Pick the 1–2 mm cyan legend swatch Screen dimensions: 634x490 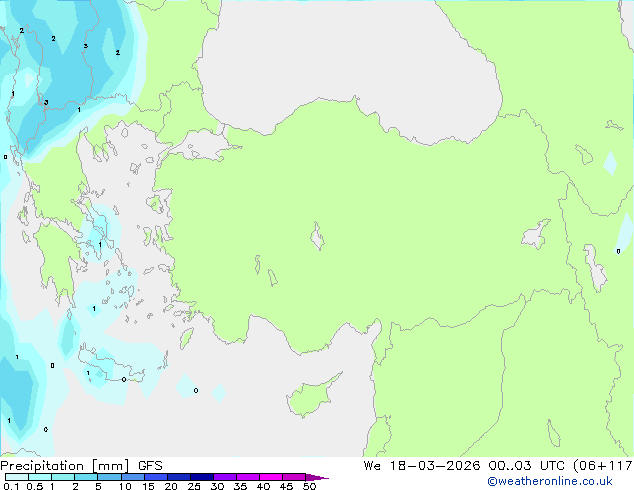pos(63,477)
